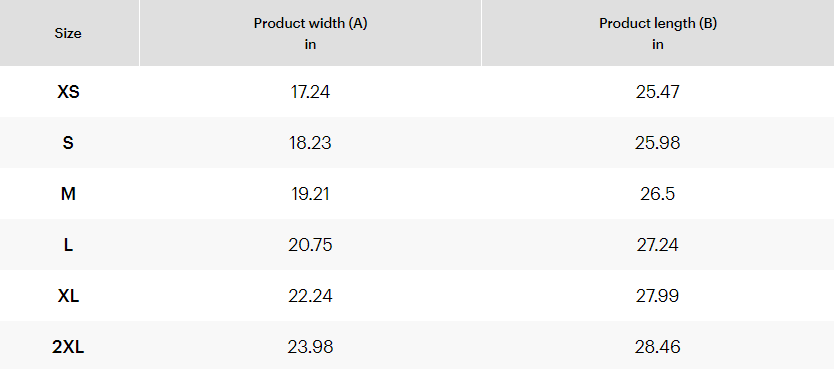This screenshot has width=834, height=369.
Task: Click the 17.24 width value
Action: (x=310, y=92)
